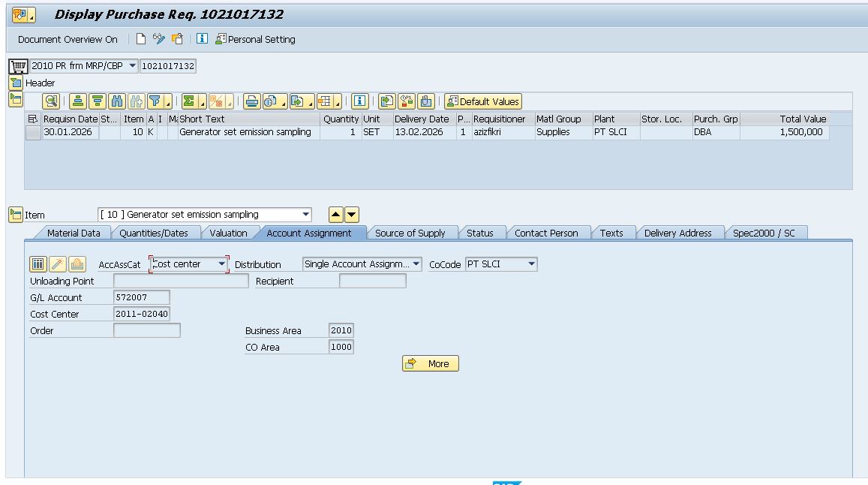Select the row selector for item 10
The image size is (868, 485).
pos(33,132)
